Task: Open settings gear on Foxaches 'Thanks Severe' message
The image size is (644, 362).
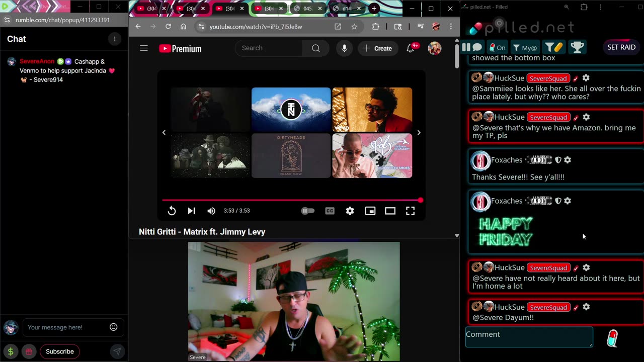Action: pos(568,160)
